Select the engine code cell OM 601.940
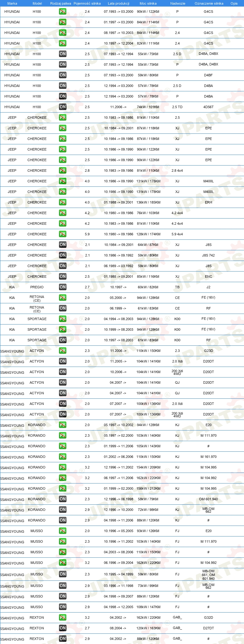 point(208,499)
